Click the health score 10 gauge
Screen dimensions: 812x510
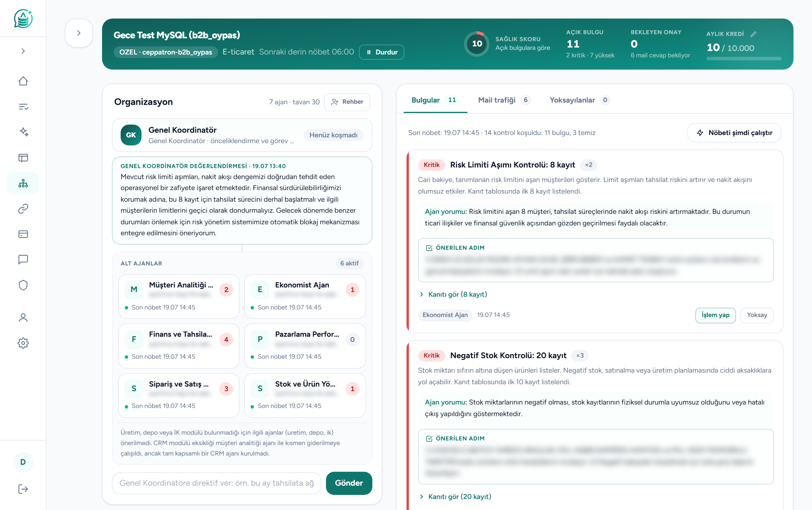pos(477,44)
